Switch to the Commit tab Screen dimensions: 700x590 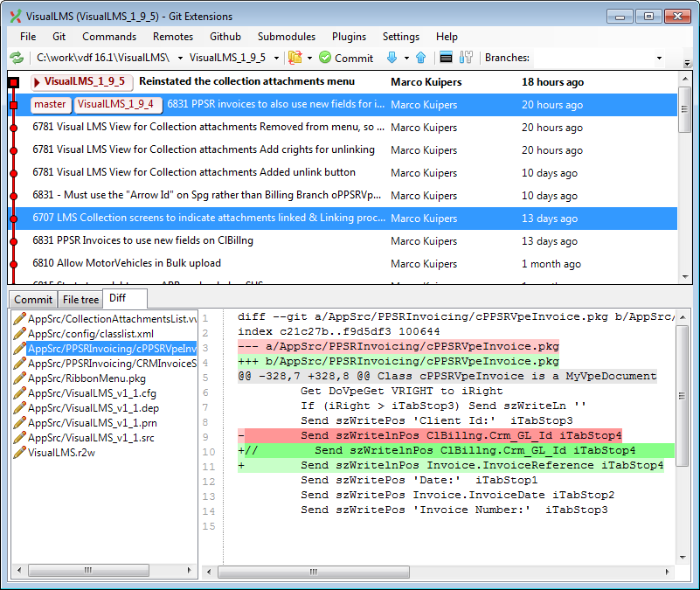click(33, 299)
